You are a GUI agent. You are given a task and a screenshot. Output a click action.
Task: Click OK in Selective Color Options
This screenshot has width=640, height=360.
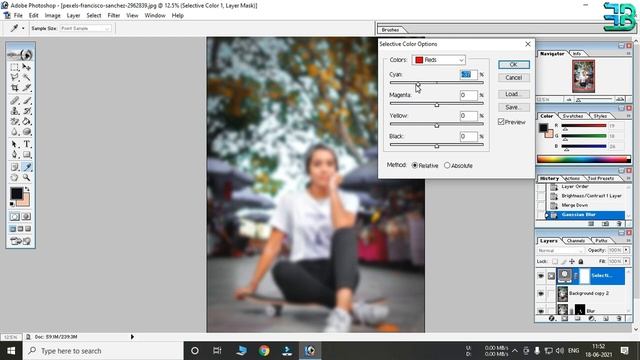click(x=514, y=64)
